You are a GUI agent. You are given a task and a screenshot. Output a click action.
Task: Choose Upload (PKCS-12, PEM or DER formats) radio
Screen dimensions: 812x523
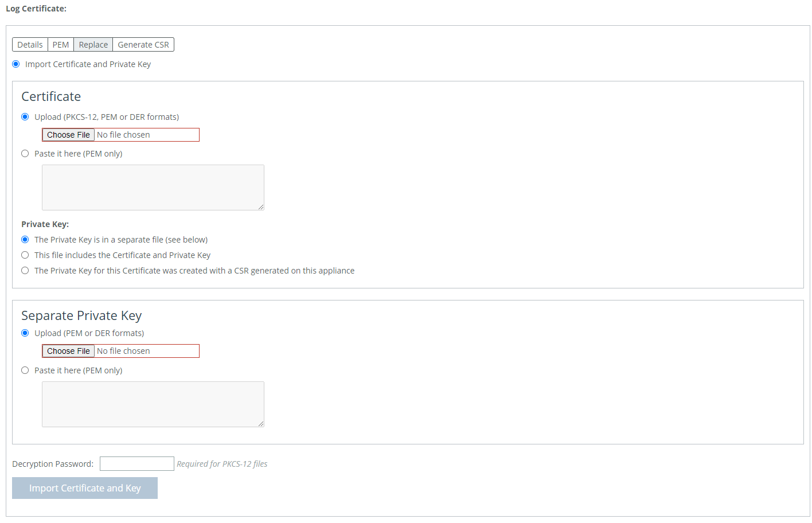[x=25, y=117]
